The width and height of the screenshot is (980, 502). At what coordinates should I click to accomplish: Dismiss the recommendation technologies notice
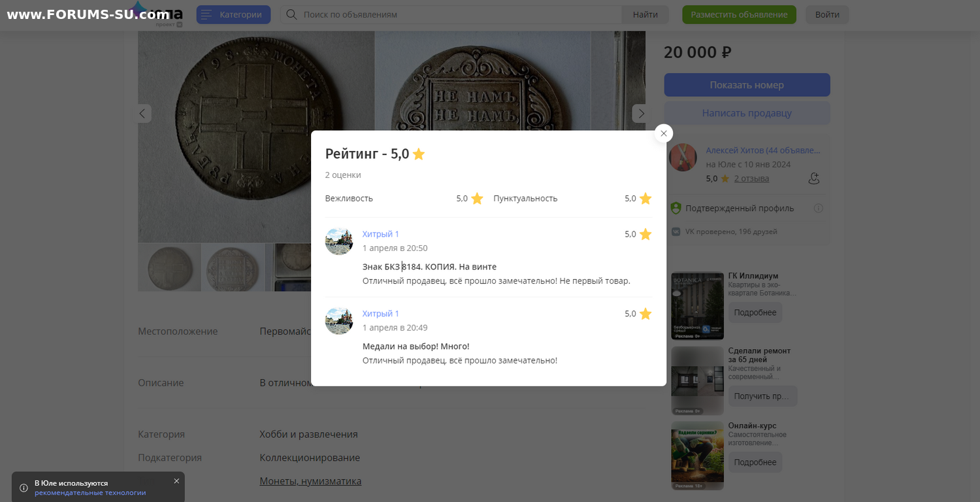pos(176,481)
